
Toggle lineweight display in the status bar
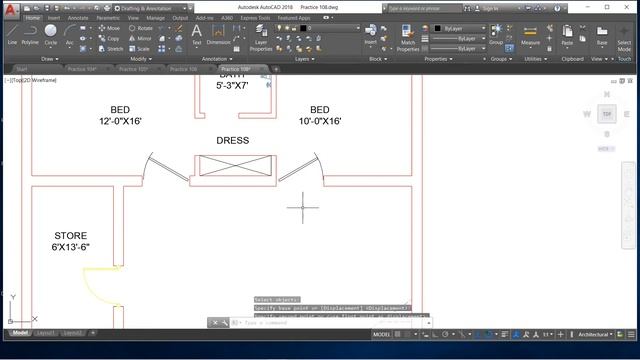(504, 335)
